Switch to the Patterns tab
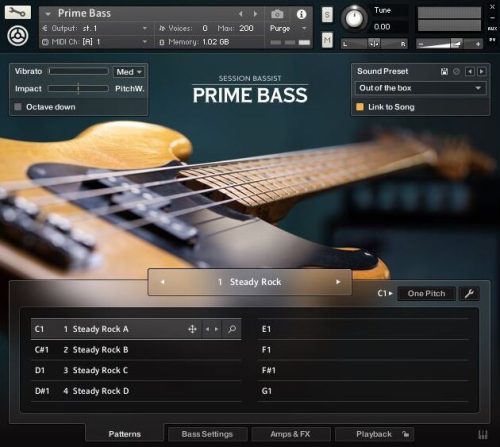500x447 pixels. pos(125,434)
